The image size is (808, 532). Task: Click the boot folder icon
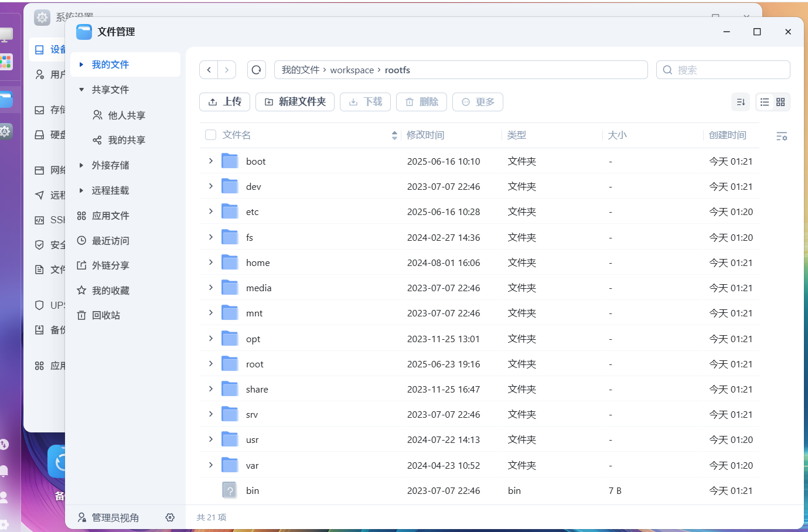pos(230,161)
